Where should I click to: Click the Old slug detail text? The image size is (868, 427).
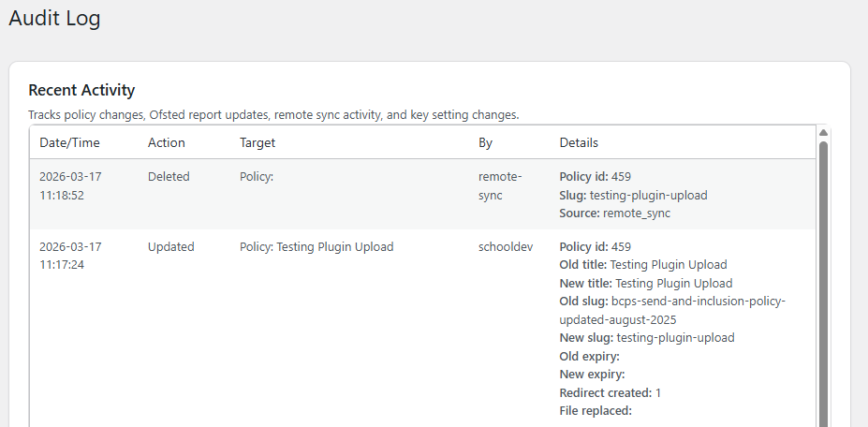click(671, 310)
